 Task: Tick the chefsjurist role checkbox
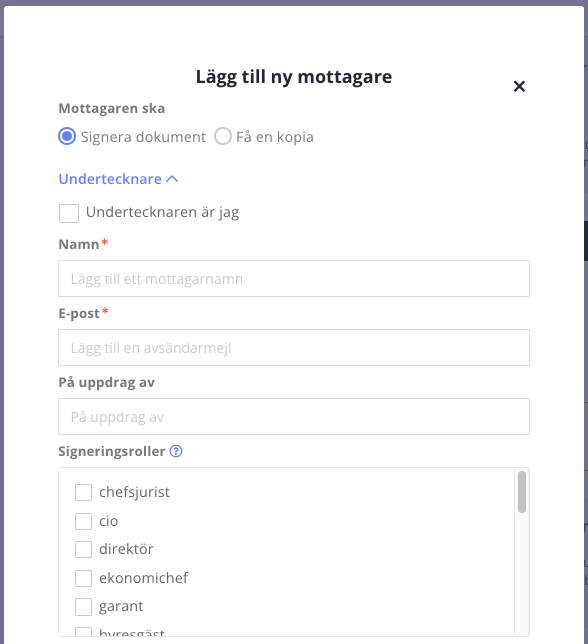83,492
